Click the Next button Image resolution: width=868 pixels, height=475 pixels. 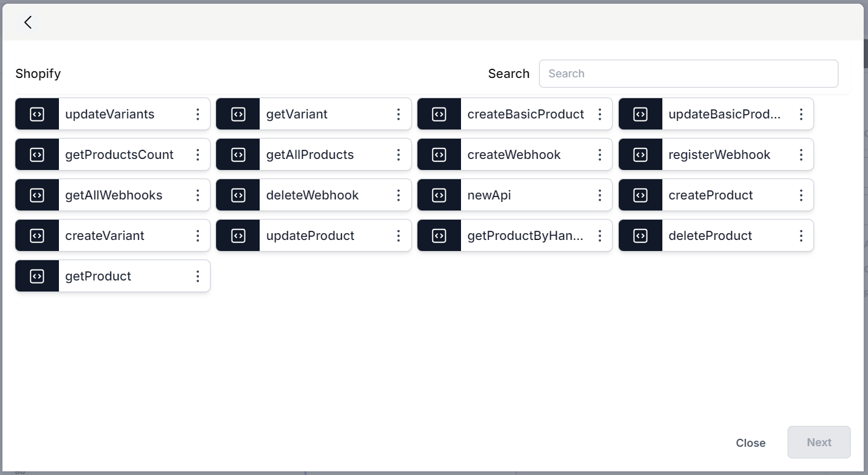coord(819,442)
